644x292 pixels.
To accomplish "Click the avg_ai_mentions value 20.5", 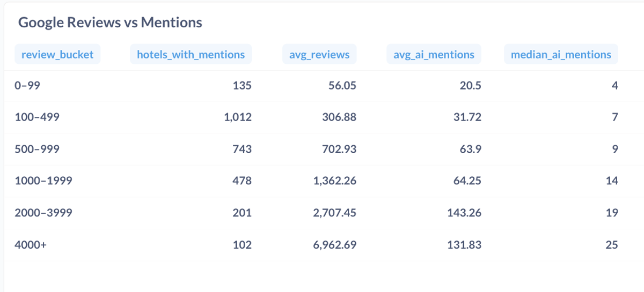I will coord(471,85).
